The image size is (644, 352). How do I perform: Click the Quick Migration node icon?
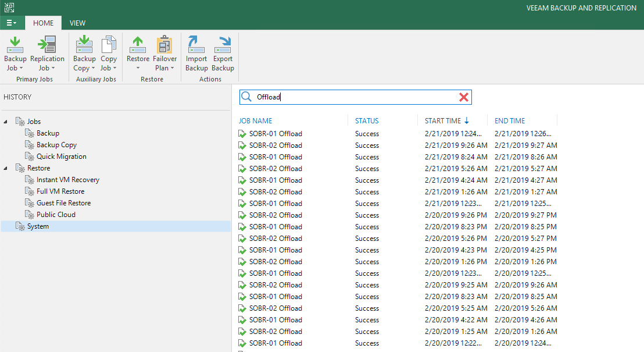click(30, 157)
